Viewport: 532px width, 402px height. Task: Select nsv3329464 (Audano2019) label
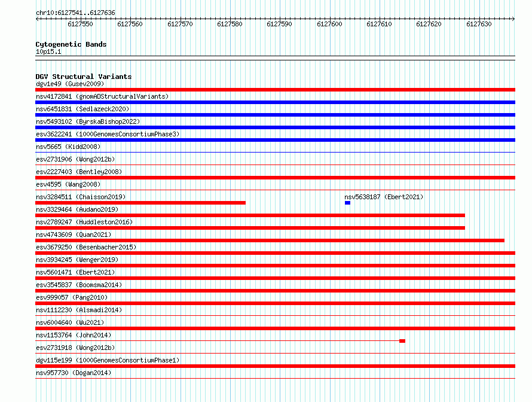[x=77, y=209]
